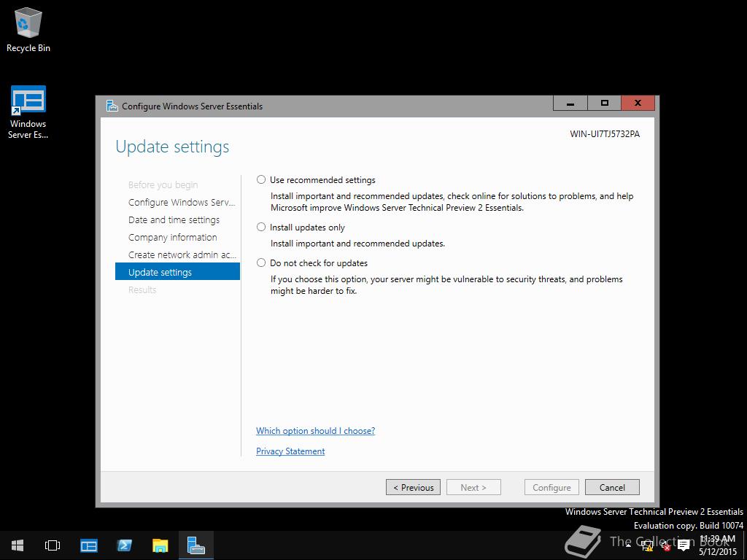Viewport: 747px width, 560px height.
Task: Select Install updates only option
Action: pyautogui.click(x=261, y=227)
